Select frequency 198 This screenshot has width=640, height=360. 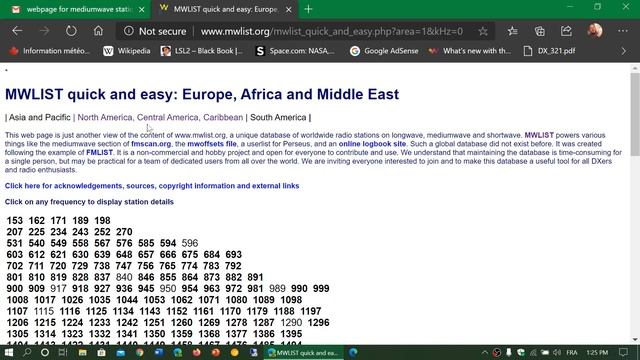click(x=102, y=221)
